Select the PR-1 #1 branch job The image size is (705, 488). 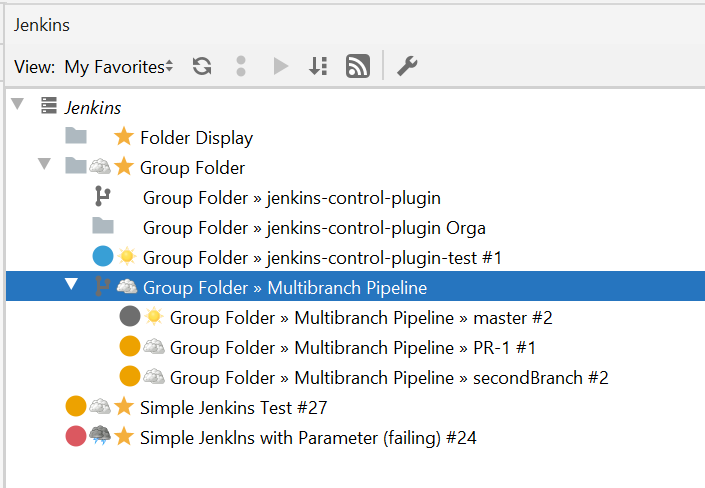[x=353, y=348]
